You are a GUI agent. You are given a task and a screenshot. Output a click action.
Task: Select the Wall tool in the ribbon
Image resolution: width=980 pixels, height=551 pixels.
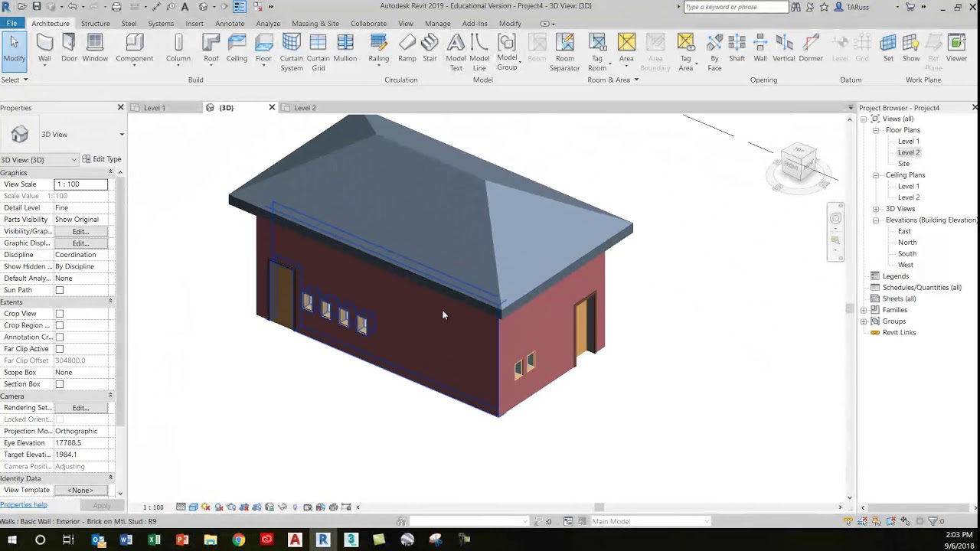[44, 47]
